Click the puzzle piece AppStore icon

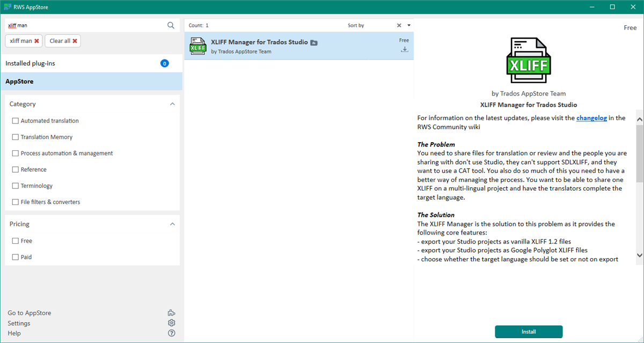[x=172, y=313]
